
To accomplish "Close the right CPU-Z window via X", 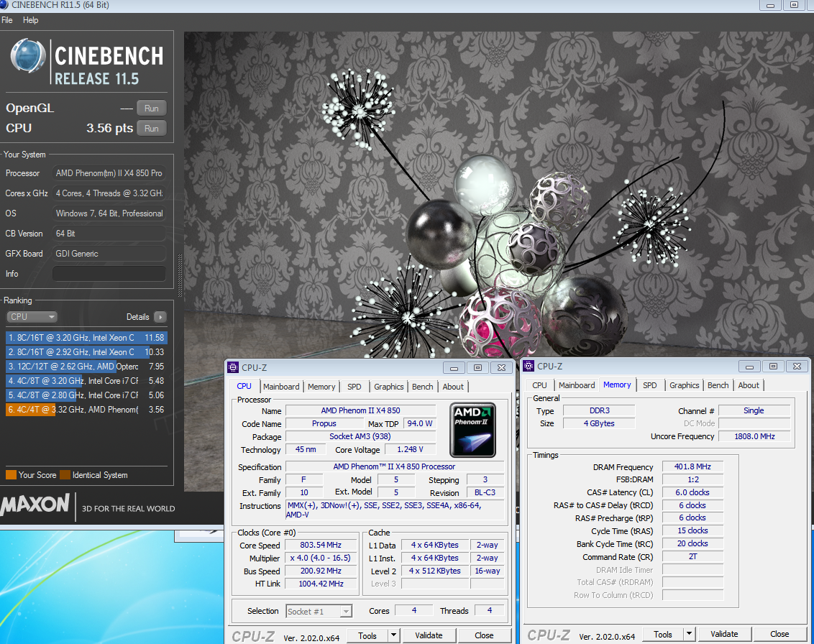I will tap(797, 367).
